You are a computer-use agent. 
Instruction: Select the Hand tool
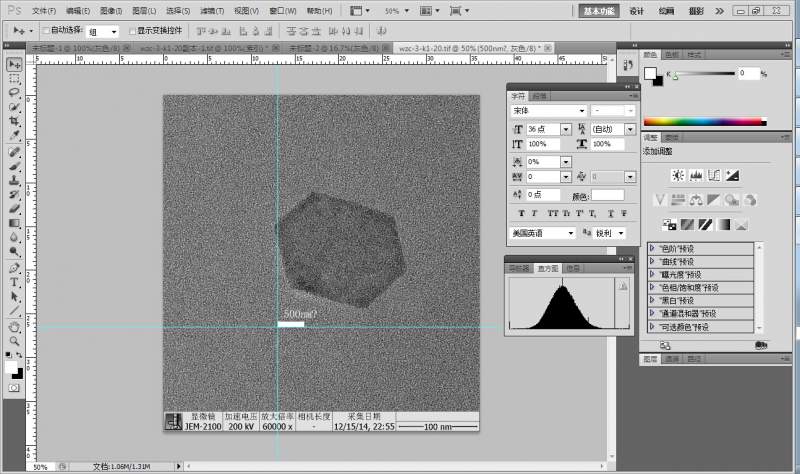[x=15, y=326]
